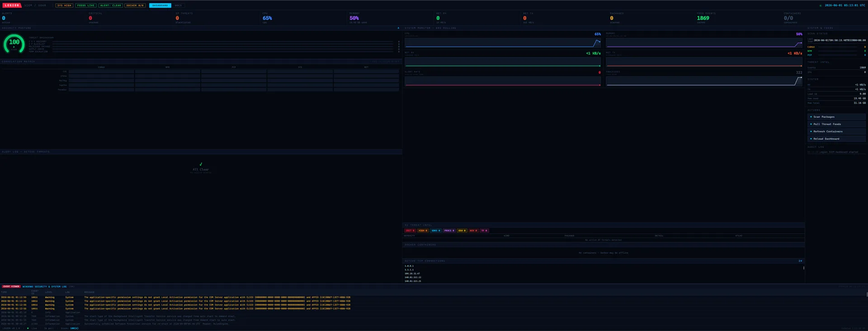Click Pull Threat Feeds action
Viewport: 868px width, 331px height.
(836, 124)
